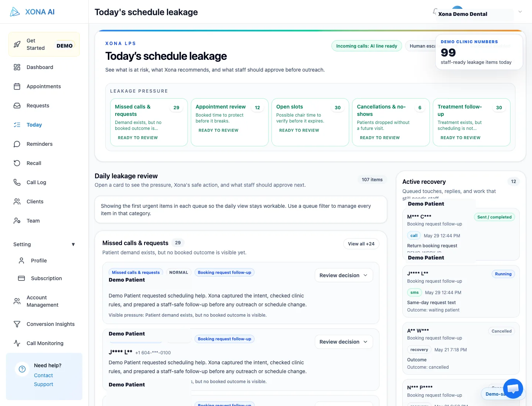
Task: Click the 99 staff-ready leakage number
Action: click(x=448, y=52)
